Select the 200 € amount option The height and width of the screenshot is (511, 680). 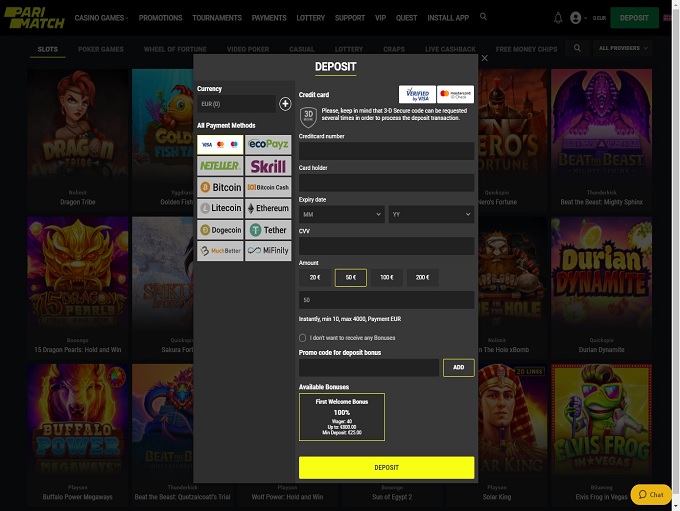(422, 278)
